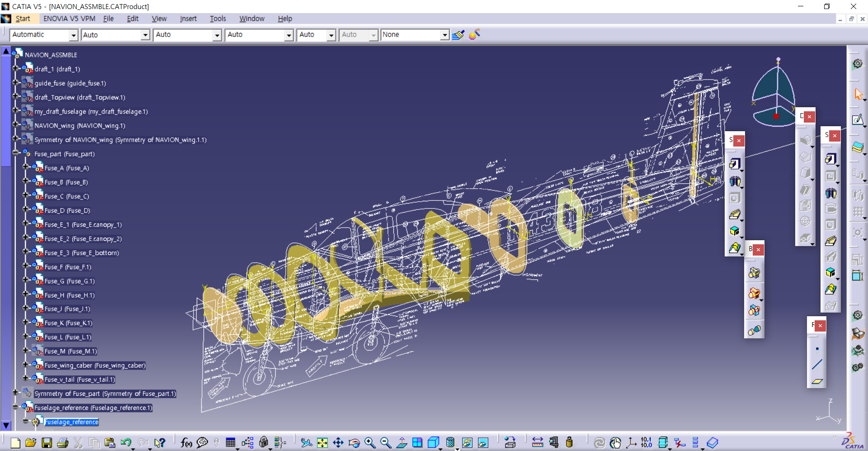Expand the NAVION_wing tree node
868x451 pixels.
coord(15,124)
